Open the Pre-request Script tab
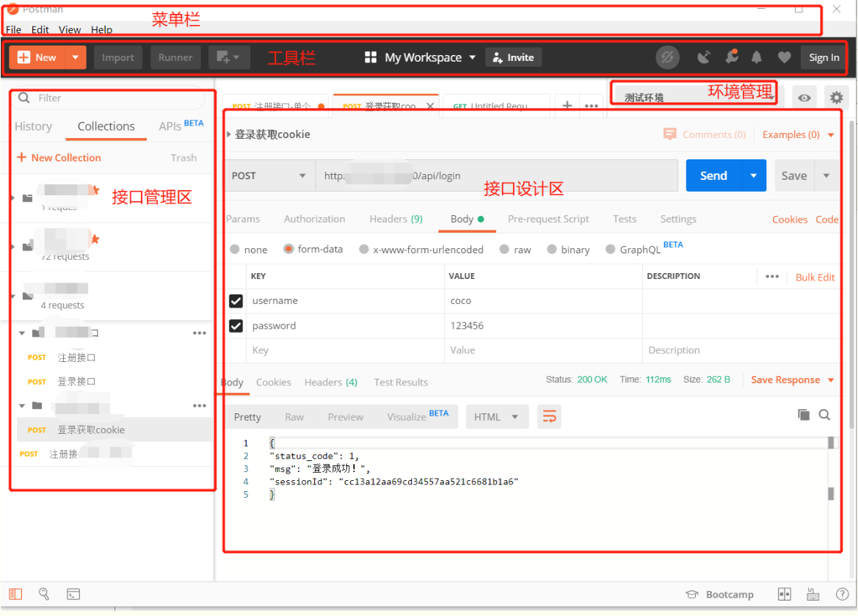 coord(548,219)
